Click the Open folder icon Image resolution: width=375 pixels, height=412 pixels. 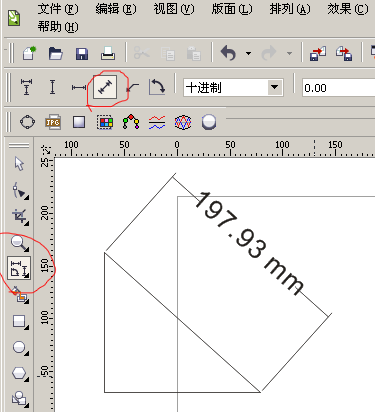(x=55, y=53)
